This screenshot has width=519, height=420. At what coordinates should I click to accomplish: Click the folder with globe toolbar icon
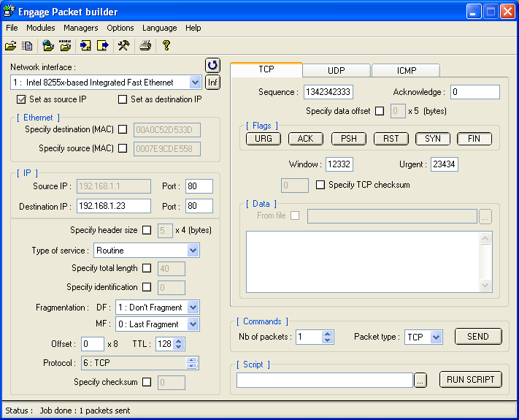pos(48,45)
